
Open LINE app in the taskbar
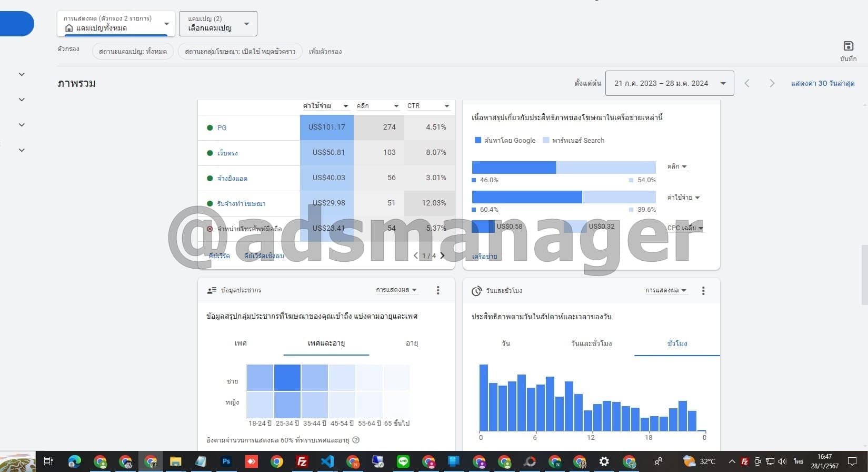[x=403, y=461]
